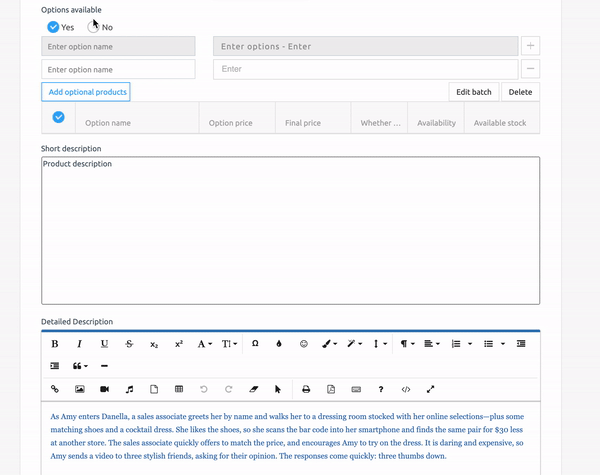Toggle bold formatting in editor
600x475 pixels.
click(55, 343)
